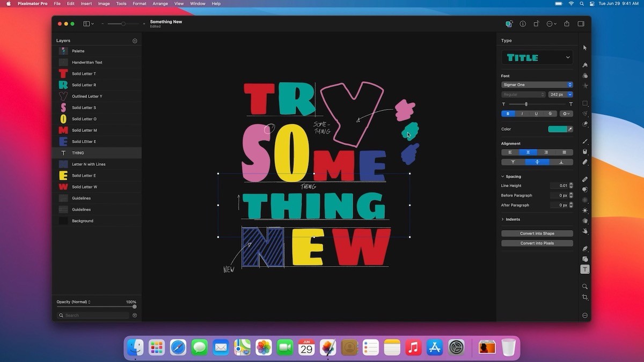Screen dimensions: 644x362
Task: Toggle Strikethrough text formatting
Action: pos(550,114)
